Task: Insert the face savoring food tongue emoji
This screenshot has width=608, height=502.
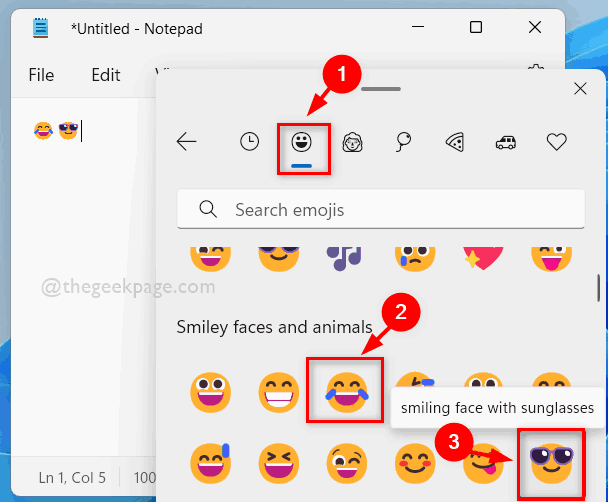Action: point(483,463)
